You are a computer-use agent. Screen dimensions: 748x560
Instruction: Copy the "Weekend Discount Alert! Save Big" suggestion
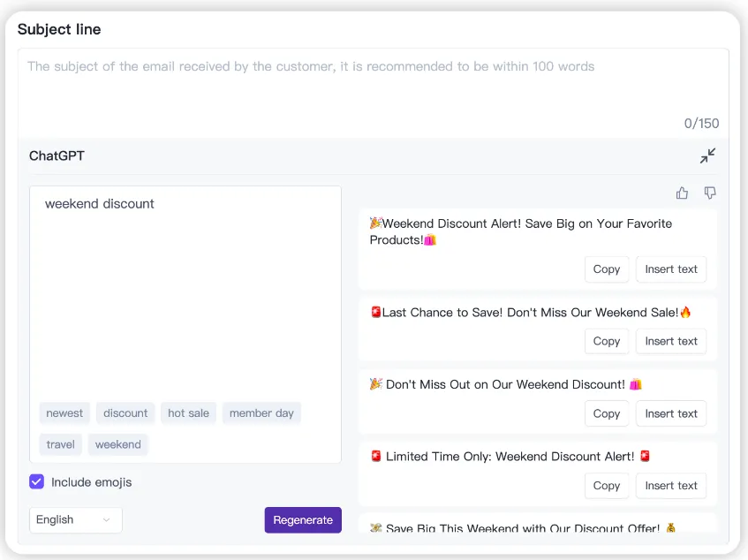pyautogui.click(x=607, y=269)
